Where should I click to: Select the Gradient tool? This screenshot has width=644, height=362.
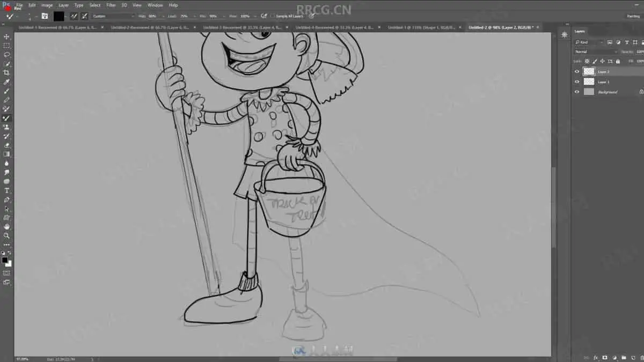point(6,154)
